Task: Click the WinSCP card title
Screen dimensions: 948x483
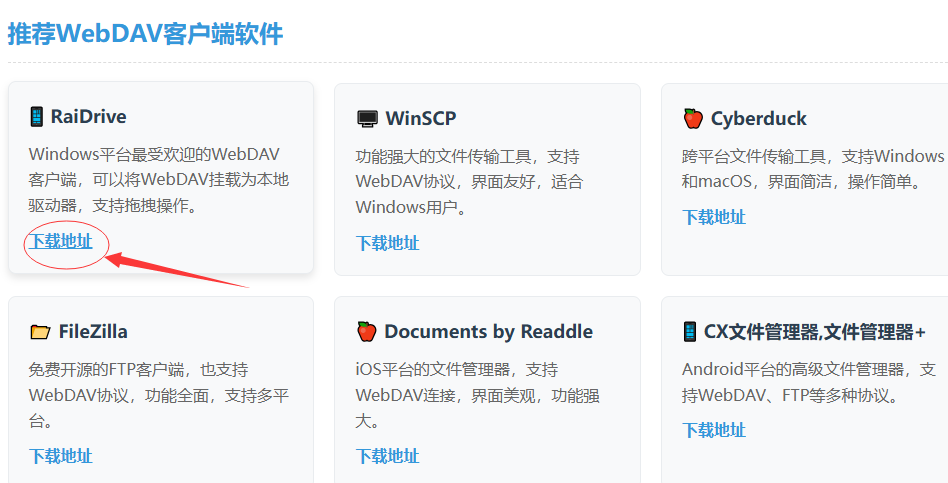Action: (421, 118)
